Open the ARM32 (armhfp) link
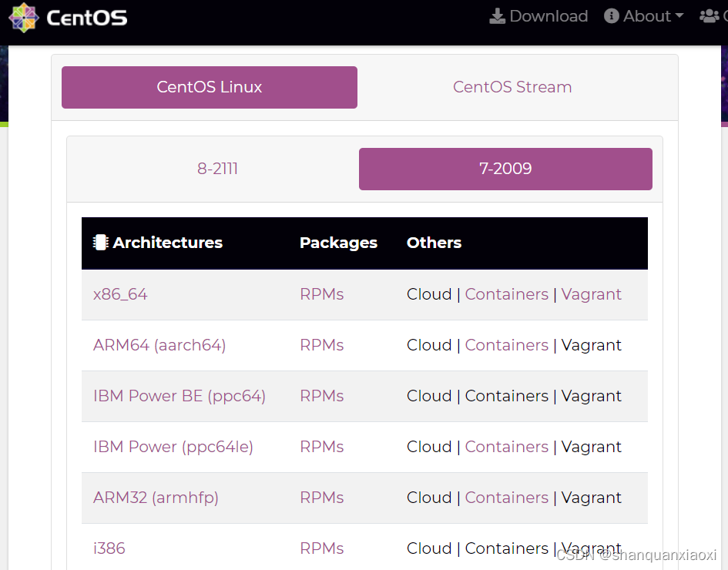 156,498
